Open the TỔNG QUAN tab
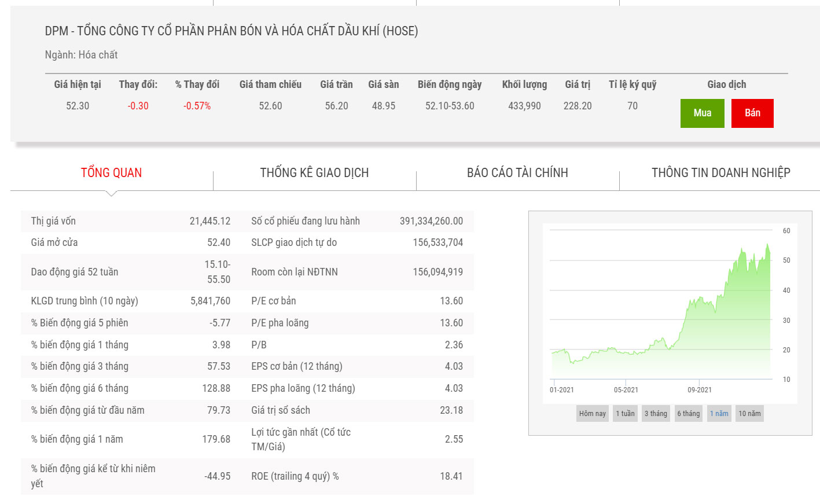 click(x=111, y=172)
